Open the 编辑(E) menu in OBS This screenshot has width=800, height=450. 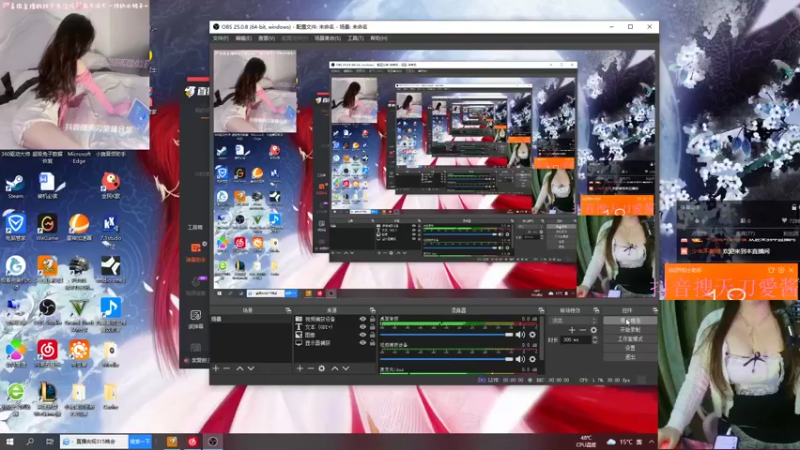point(243,38)
